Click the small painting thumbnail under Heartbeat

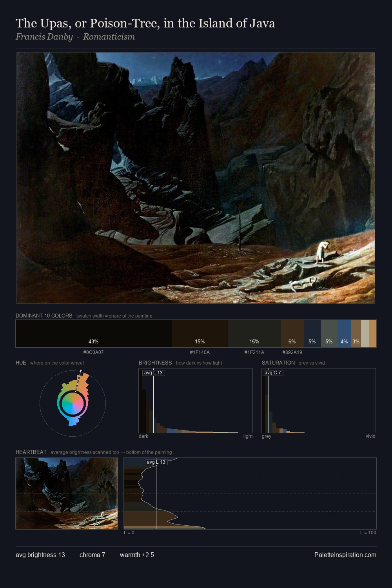coord(67,494)
